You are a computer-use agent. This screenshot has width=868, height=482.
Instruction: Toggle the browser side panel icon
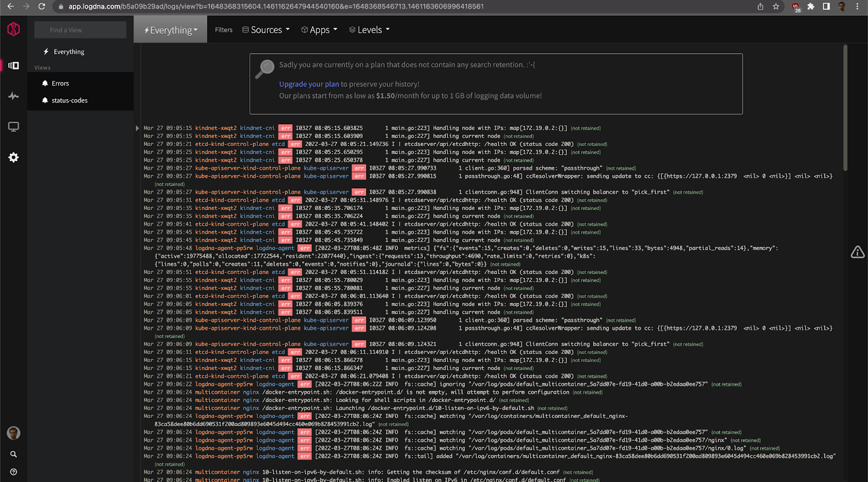pyautogui.click(x=826, y=7)
